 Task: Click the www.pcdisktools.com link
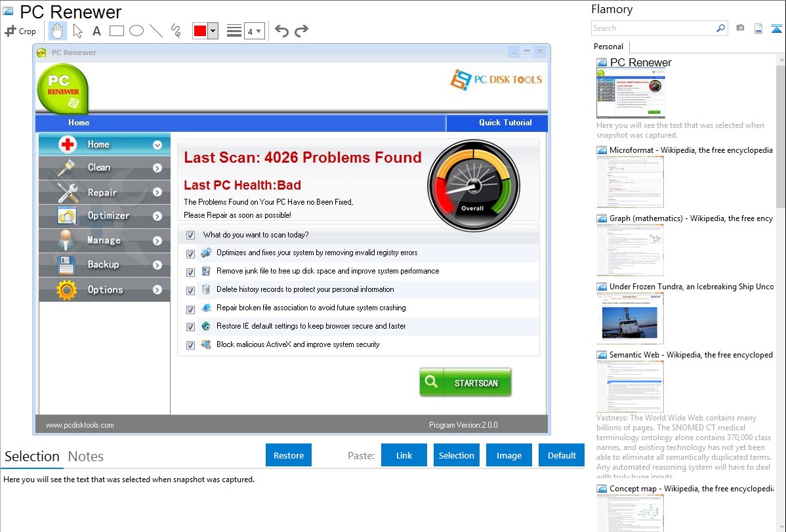(79, 424)
